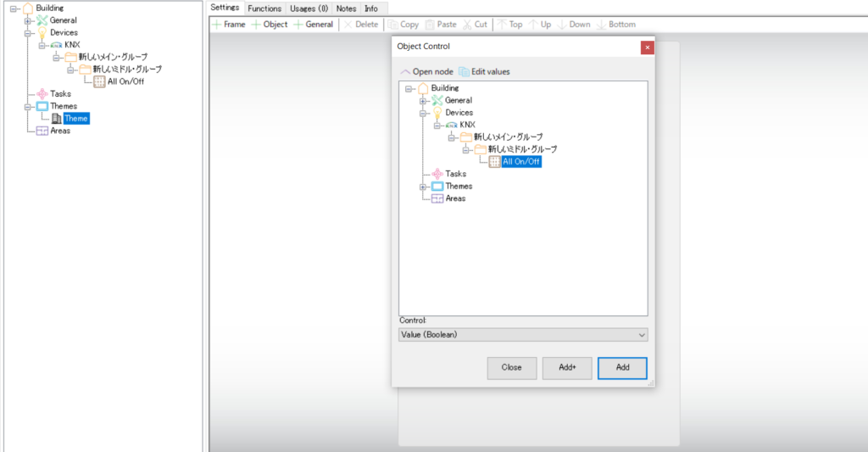Open the Notes tab
Image resolution: width=868 pixels, height=452 pixels.
pyautogui.click(x=346, y=8)
